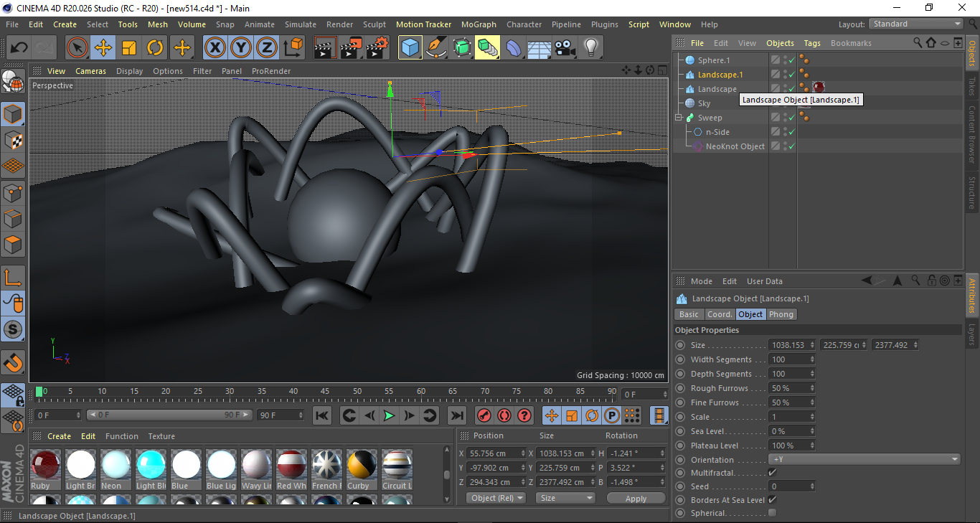Go to end of animation
The height and width of the screenshot is (523, 980).
(x=456, y=415)
